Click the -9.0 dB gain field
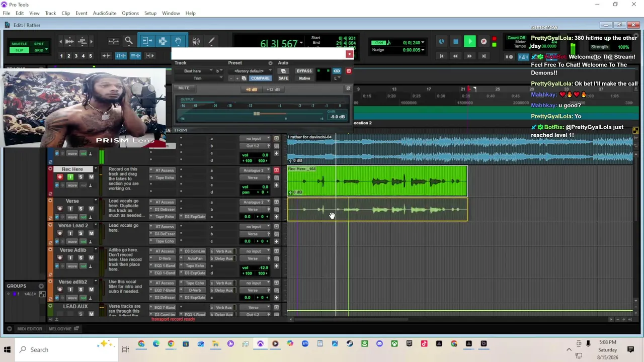 point(337,117)
